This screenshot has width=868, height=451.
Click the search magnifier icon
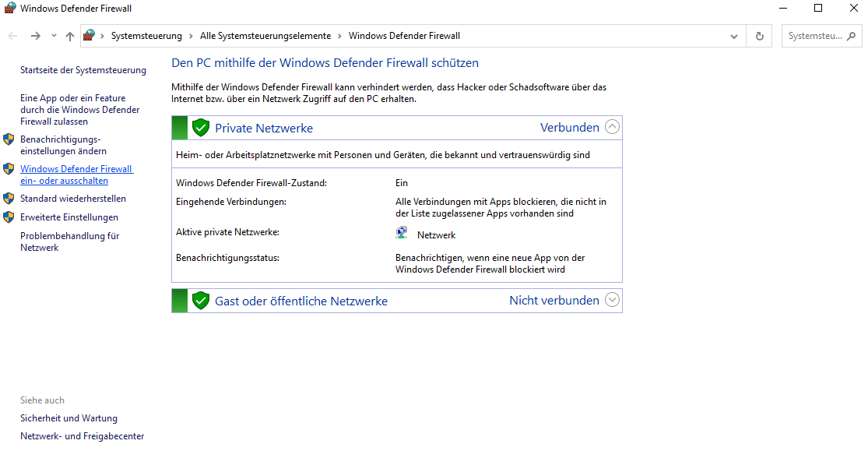click(852, 36)
